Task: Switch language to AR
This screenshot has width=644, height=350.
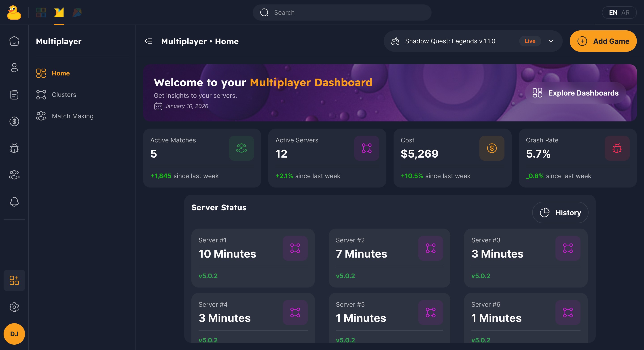Action: click(625, 12)
